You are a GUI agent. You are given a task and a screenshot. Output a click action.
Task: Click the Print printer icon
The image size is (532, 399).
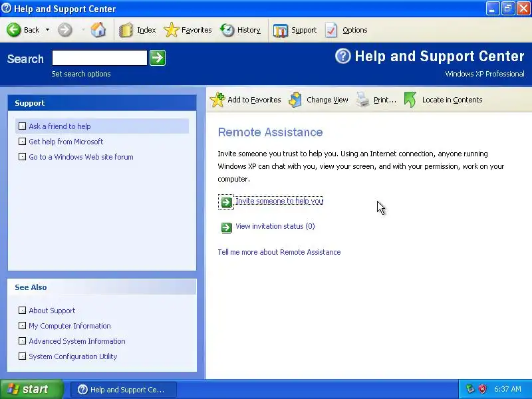(362, 100)
